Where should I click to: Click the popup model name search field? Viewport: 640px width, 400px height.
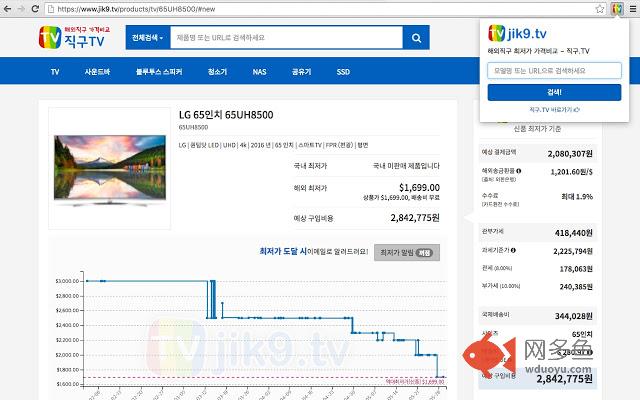click(x=554, y=71)
